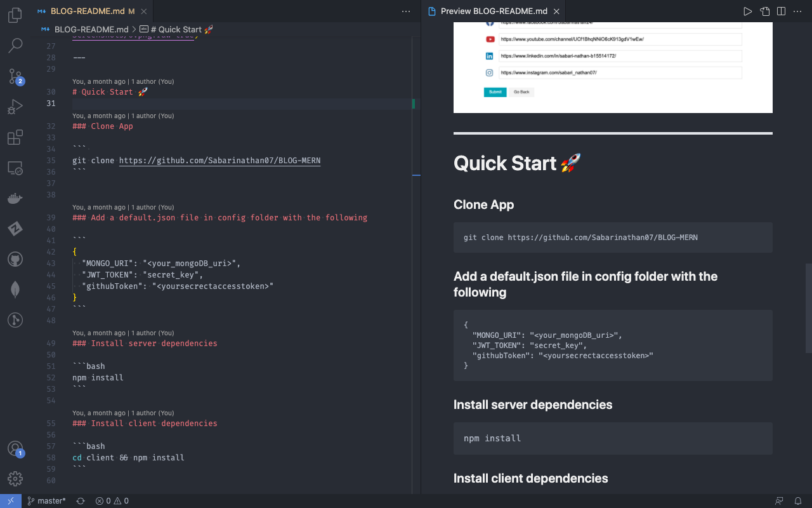
Task: Open the Git Graph circular icon view
Action: coord(15,320)
